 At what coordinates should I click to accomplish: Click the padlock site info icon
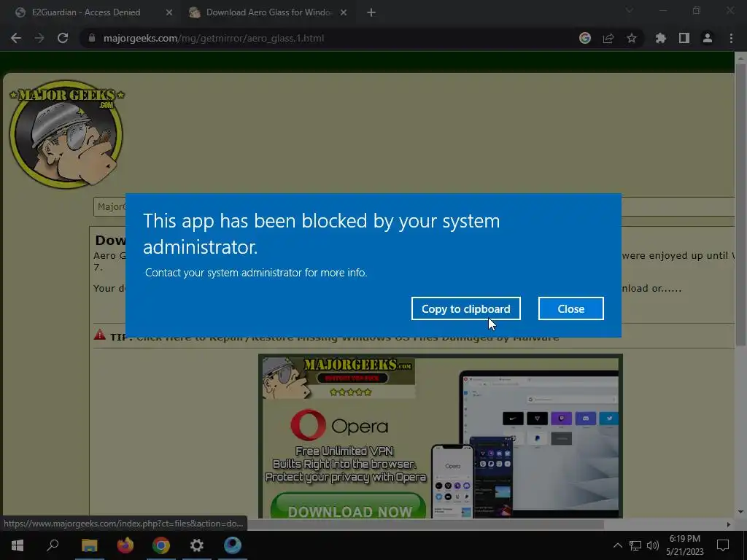point(91,38)
